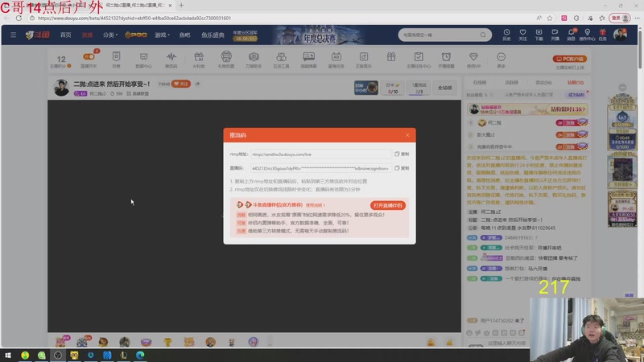Go to 鱼乐盛典 nav item
Image resolution: width=644 pixels, height=362 pixels.
tap(213, 35)
